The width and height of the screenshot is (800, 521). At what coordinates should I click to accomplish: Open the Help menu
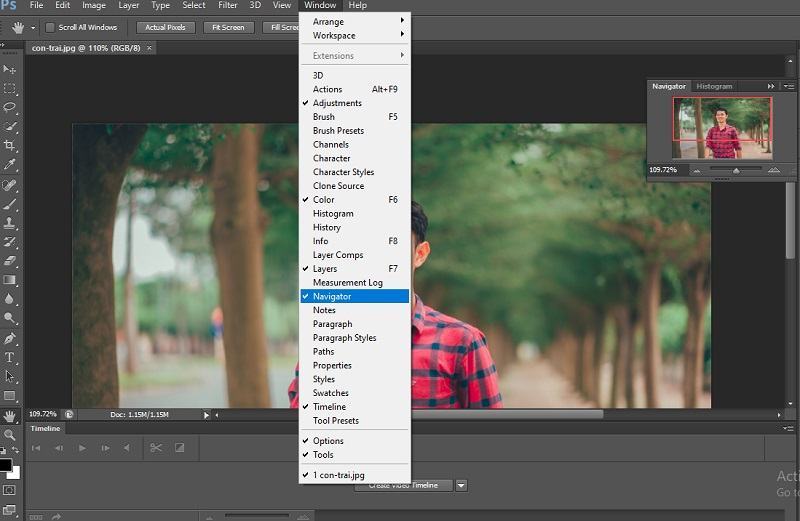pyautogui.click(x=358, y=6)
